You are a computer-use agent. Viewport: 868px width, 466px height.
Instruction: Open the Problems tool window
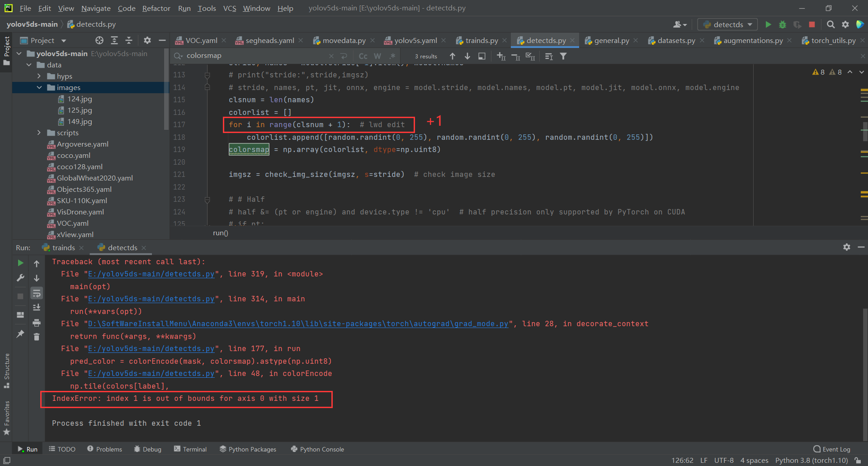(104, 449)
